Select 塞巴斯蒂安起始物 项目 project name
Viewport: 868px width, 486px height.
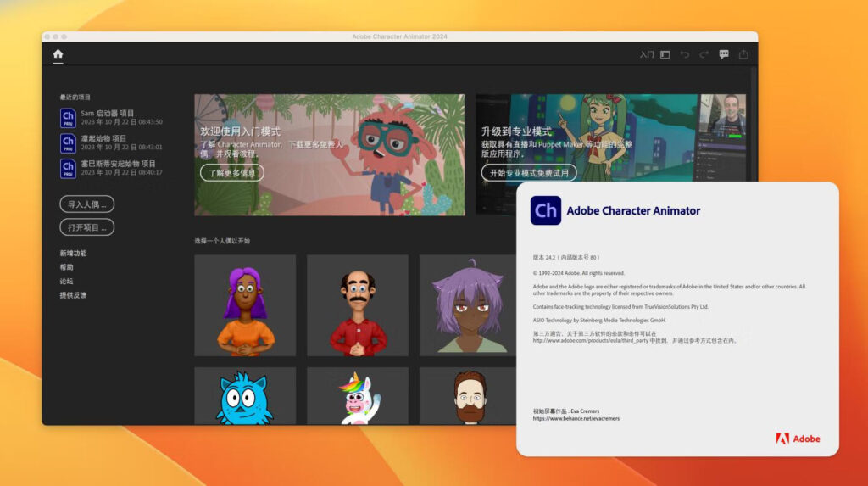pyautogui.click(x=119, y=164)
